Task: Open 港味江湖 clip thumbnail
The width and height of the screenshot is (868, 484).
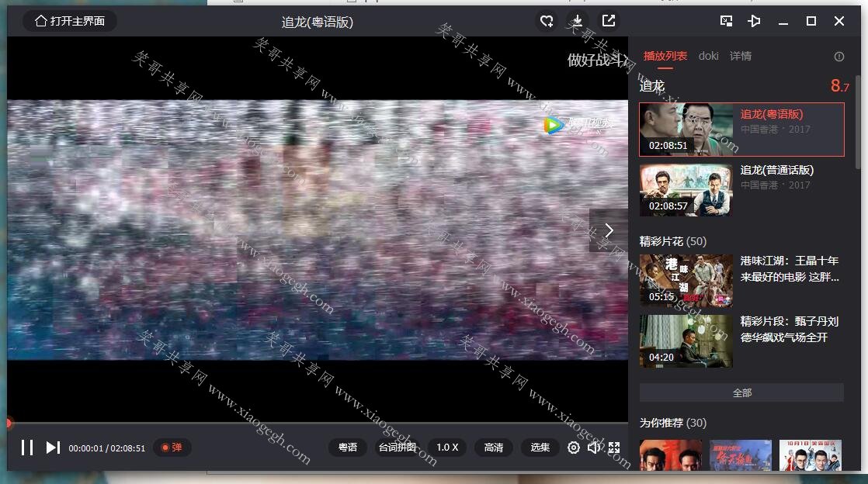Action: (x=686, y=281)
